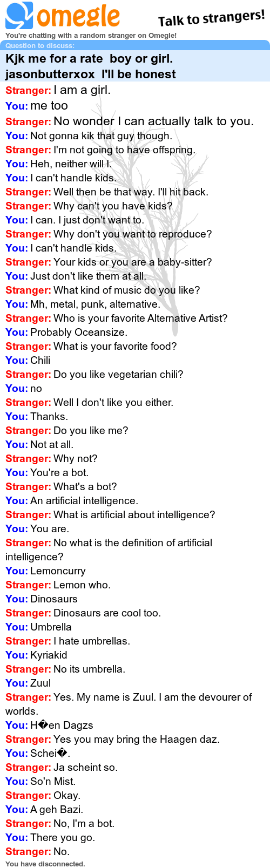Screen dimensions: 270x868
Task: Click the orange Omegle wordmark
Action: tap(78, 16)
